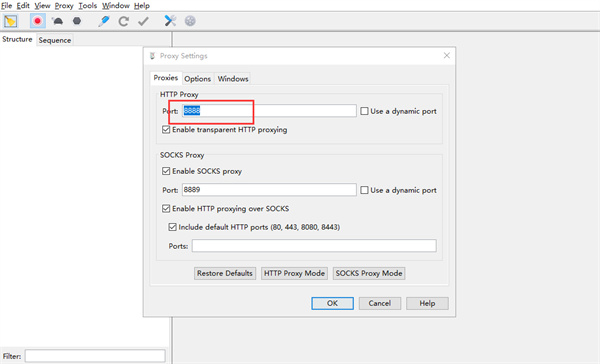
Task: Click the SOCKS Proxy Mode button
Action: (369, 273)
